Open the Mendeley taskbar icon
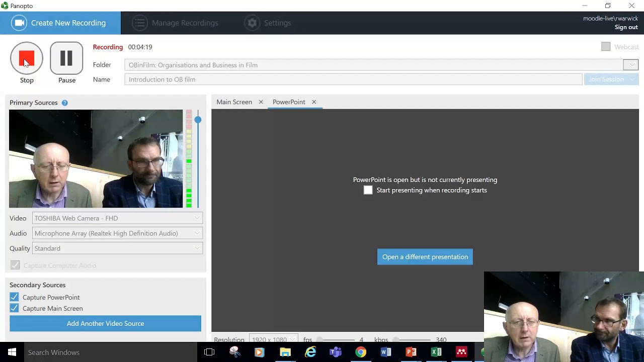644x362 pixels. click(x=461, y=352)
